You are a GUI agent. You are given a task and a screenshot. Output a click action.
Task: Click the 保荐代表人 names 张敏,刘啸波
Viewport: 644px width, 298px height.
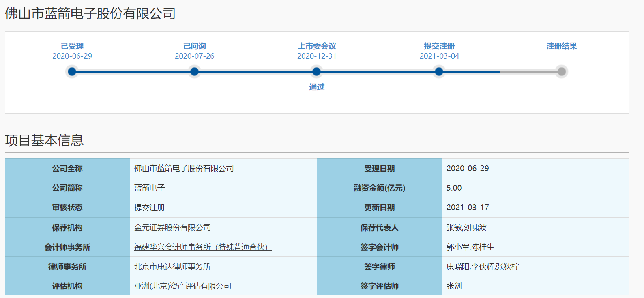[466, 227]
